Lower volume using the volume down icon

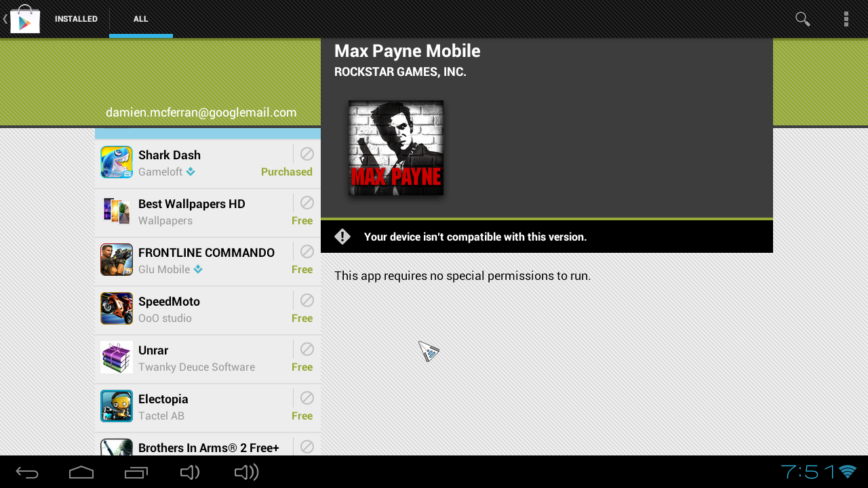point(189,472)
